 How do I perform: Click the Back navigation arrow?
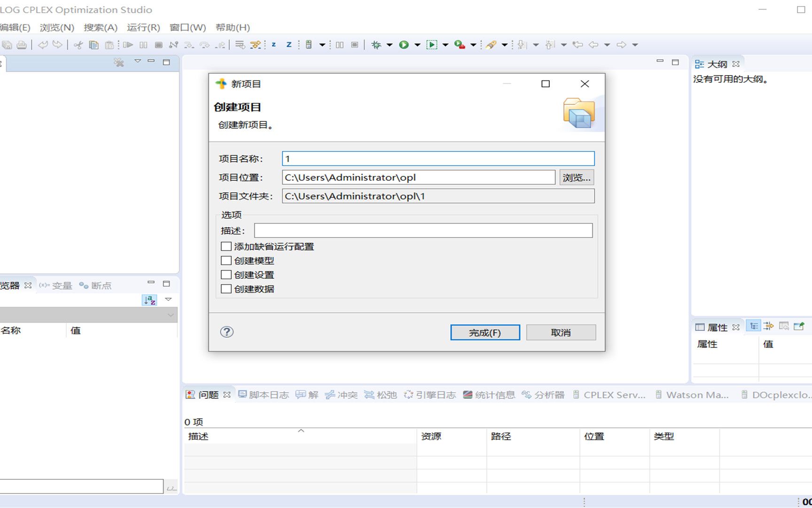(593, 45)
